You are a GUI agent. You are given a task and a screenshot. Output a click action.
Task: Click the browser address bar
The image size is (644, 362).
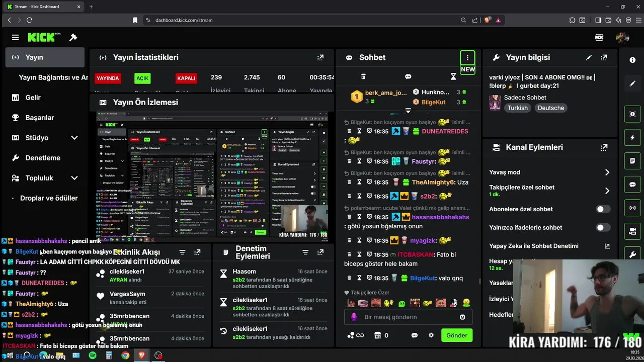pos(302,20)
